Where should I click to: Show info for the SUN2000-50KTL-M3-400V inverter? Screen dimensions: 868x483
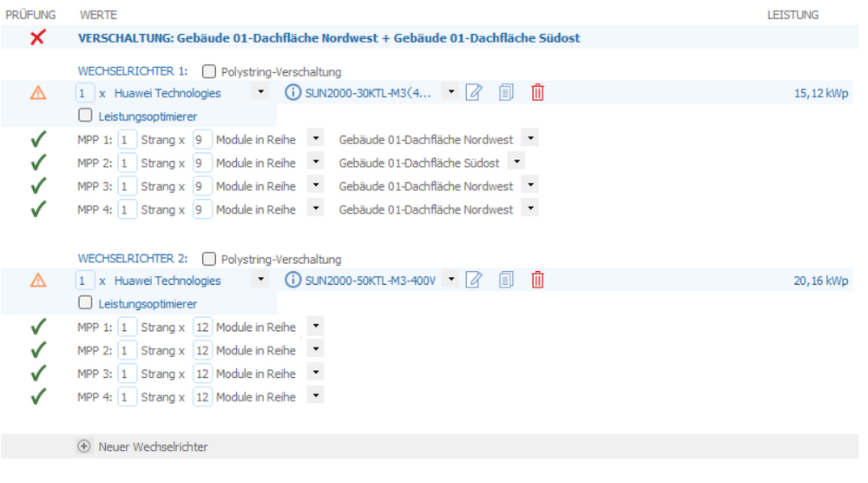[x=293, y=280]
